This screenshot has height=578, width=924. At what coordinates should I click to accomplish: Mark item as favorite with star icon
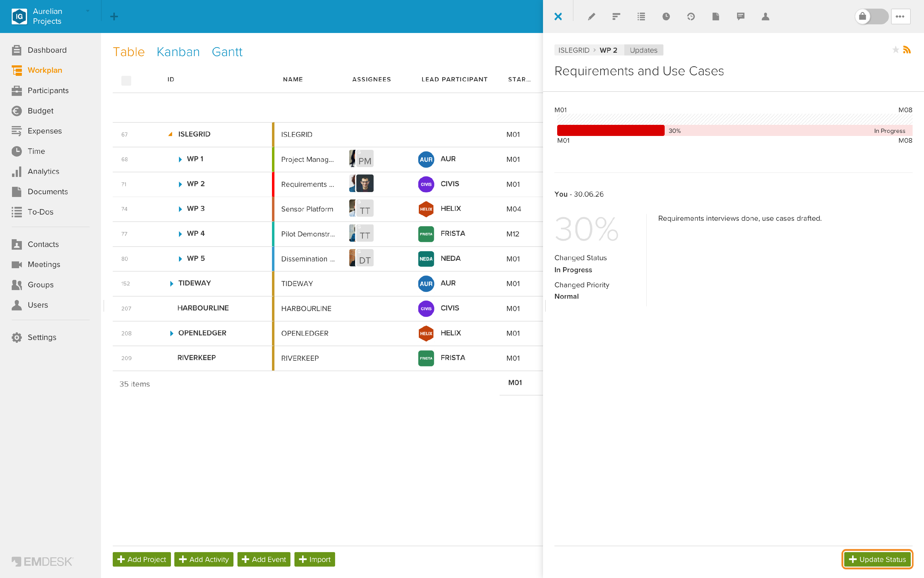(895, 50)
